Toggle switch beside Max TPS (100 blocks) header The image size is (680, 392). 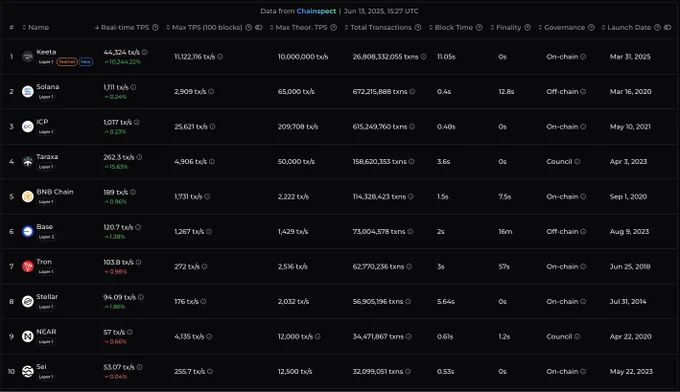(x=258, y=27)
